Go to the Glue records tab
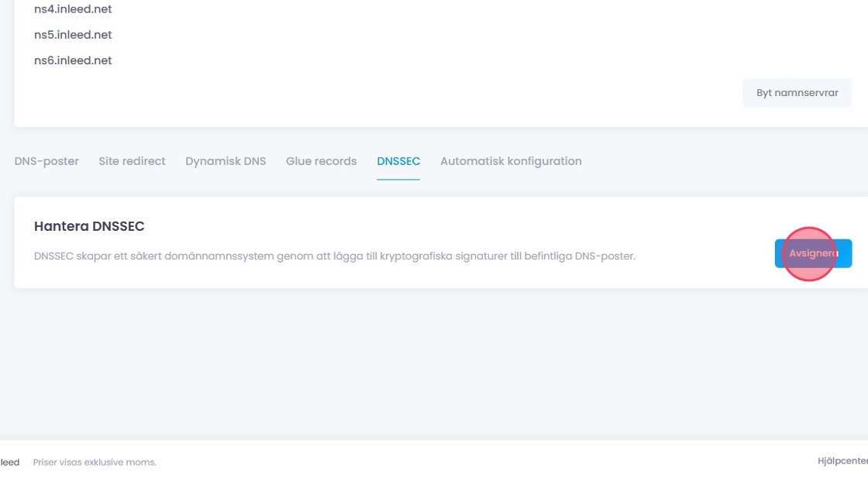This screenshot has height=485, width=868. coord(321,161)
